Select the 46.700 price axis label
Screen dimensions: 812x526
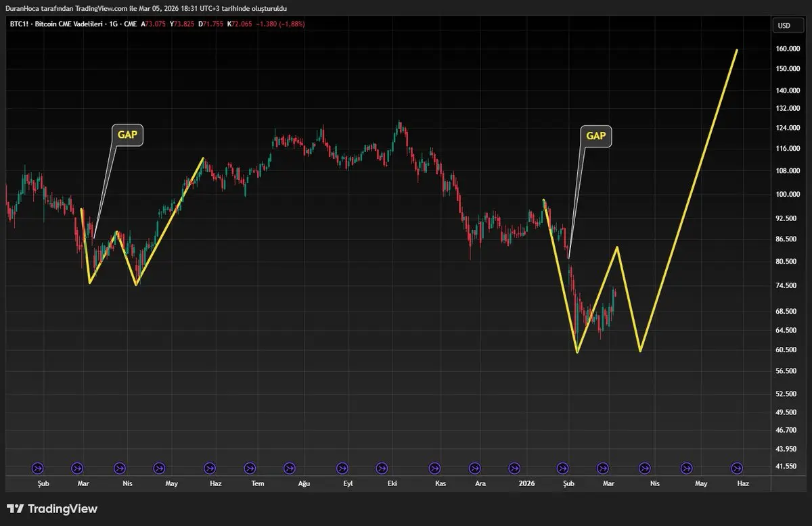pos(785,430)
